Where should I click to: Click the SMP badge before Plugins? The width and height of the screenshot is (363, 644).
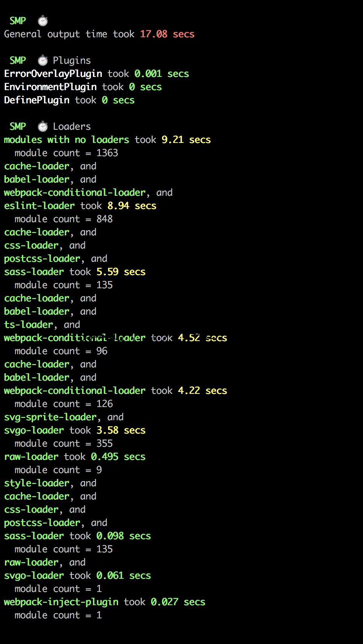(x=18, y=60)
